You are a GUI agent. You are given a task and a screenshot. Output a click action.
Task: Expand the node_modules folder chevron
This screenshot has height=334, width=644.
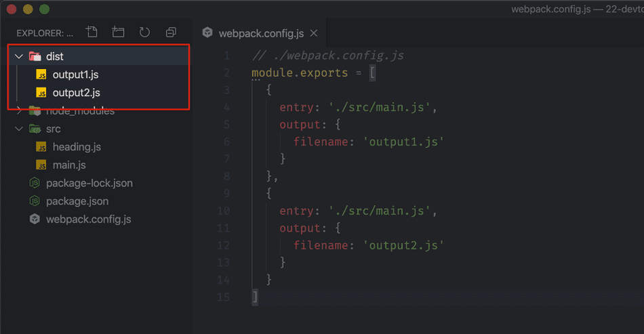pos(19,111)
